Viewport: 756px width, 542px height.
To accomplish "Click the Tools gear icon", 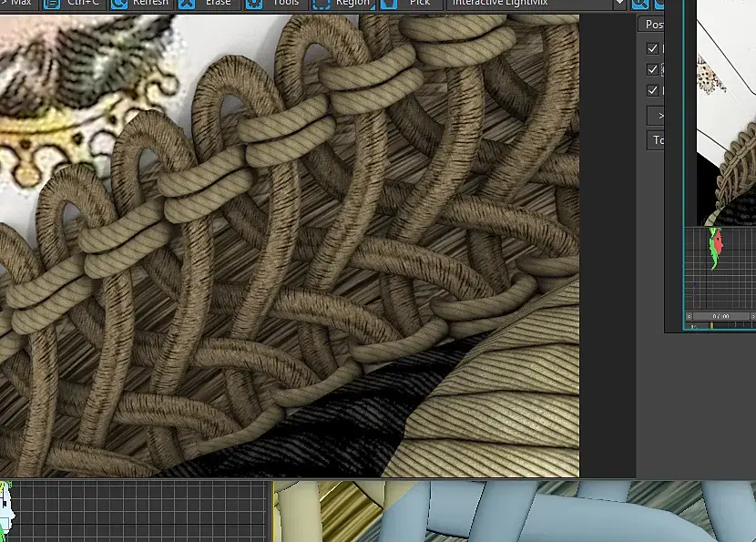I will [x=253, y=4].
